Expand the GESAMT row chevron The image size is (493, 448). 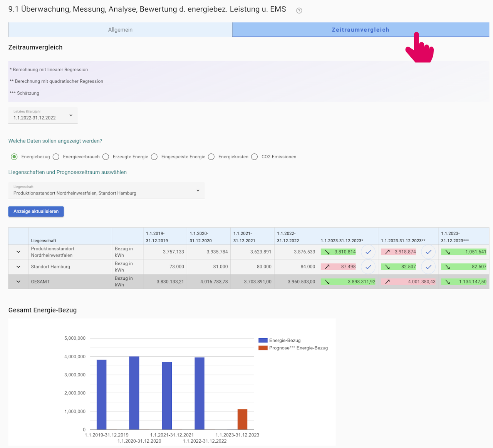[18, 282]
